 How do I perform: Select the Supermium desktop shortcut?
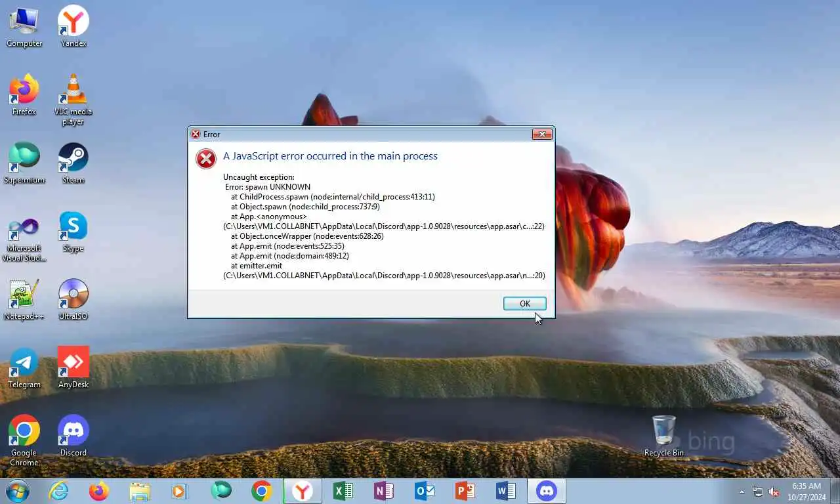click(24, 163)
